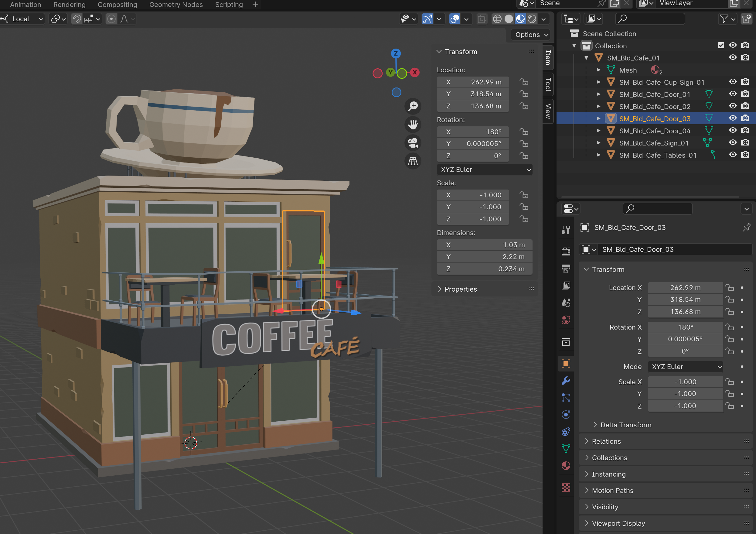Disable render for SM_Bld_Cafe_Sign_01
The width and height of the screenshot is (756, 534).
click(x=745, y=143)
